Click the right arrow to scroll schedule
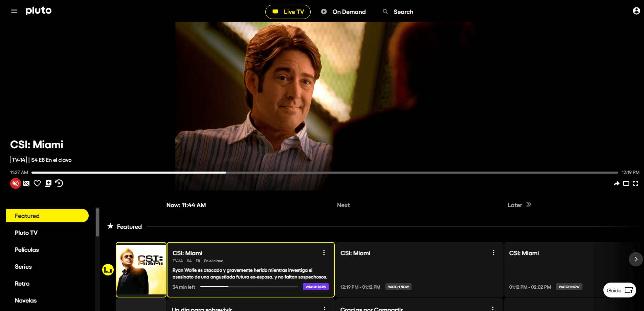The height and width of the screenshot is (311, 644). coord(636,259)
